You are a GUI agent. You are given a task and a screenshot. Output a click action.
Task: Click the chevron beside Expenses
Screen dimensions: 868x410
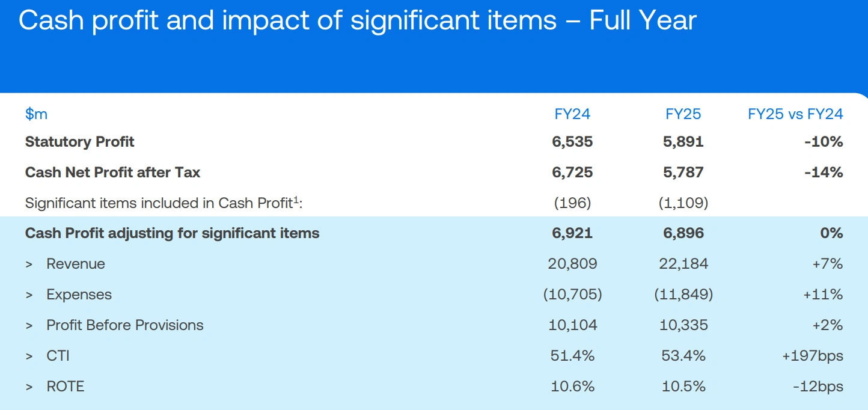29,295
